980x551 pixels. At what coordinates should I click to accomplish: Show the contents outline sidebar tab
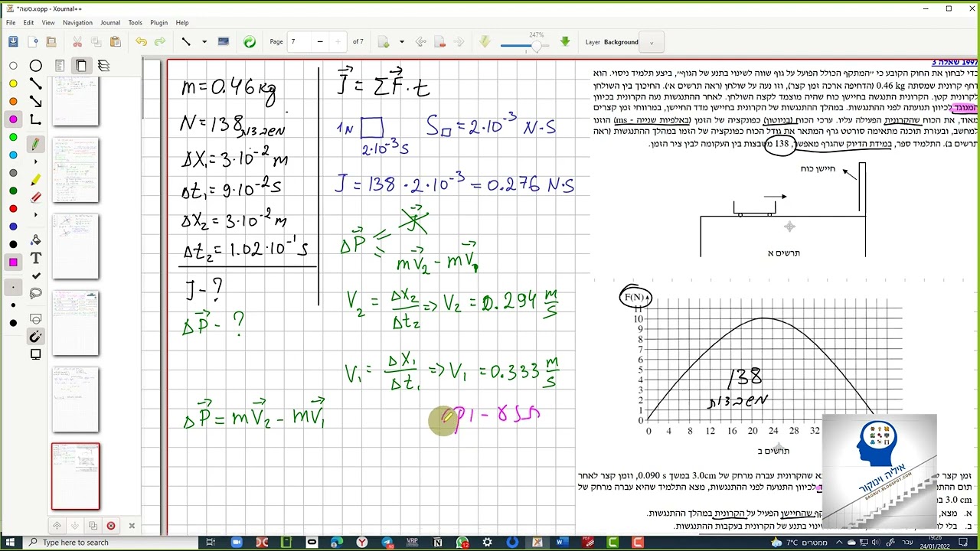click(60, 66)
